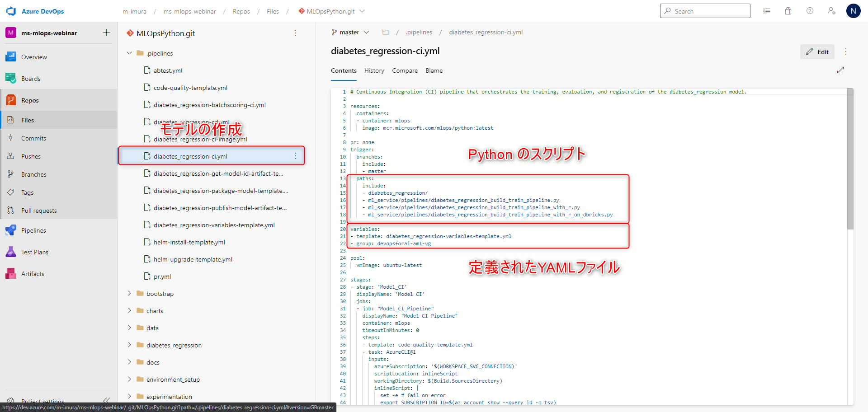Open the master branch selector dropdown

click(x=350, y=32)
